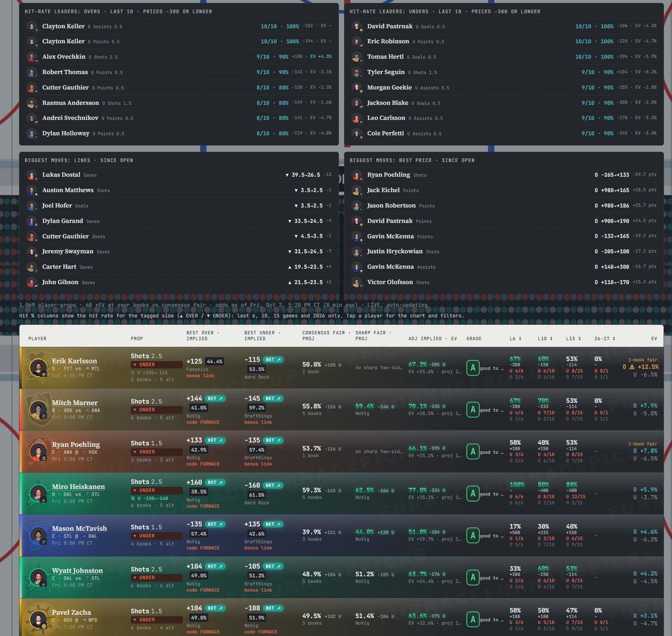Open Miro Heiskanen's player avatar in the props table
This screenshot has width=672, height=636.
tap(38, 494)
